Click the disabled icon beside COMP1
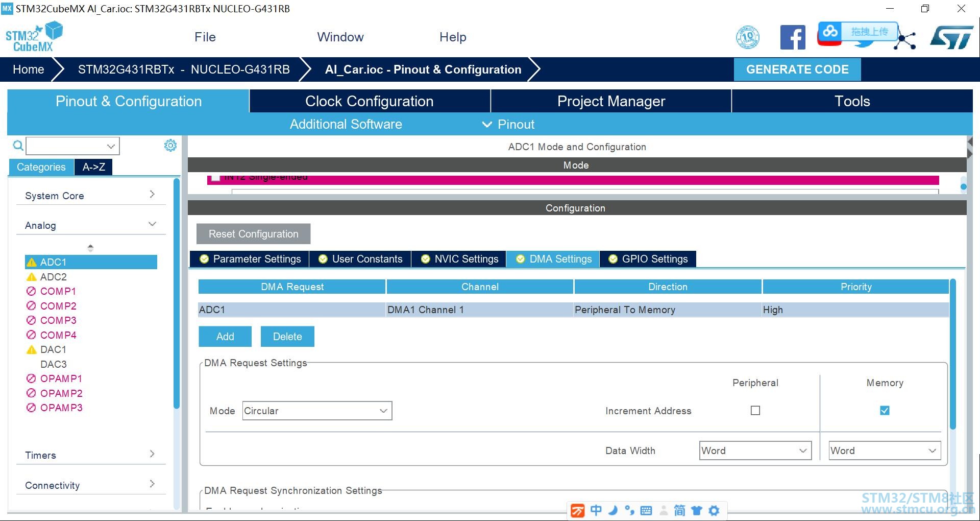Screen dimensions: 980x521 [31, 291]
